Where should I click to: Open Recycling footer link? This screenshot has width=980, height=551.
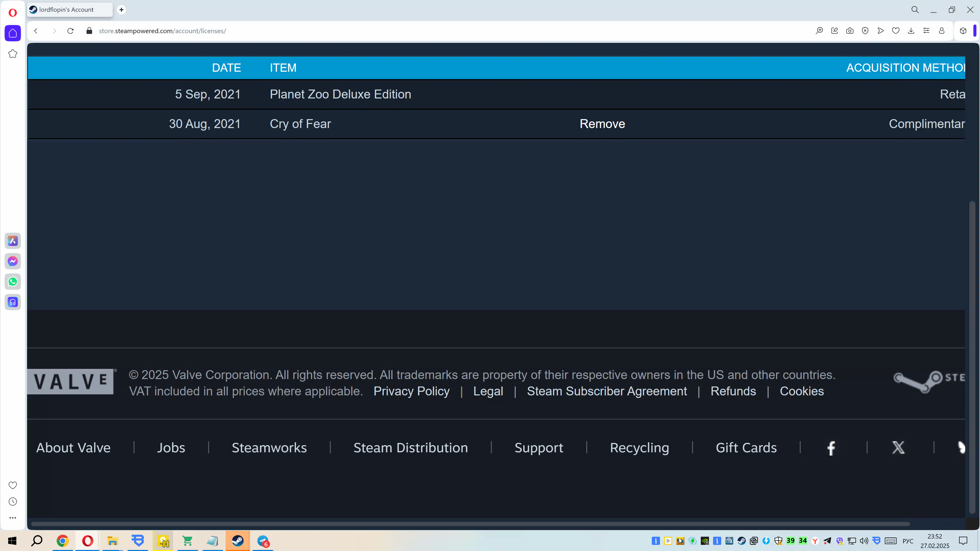point(640,448)
